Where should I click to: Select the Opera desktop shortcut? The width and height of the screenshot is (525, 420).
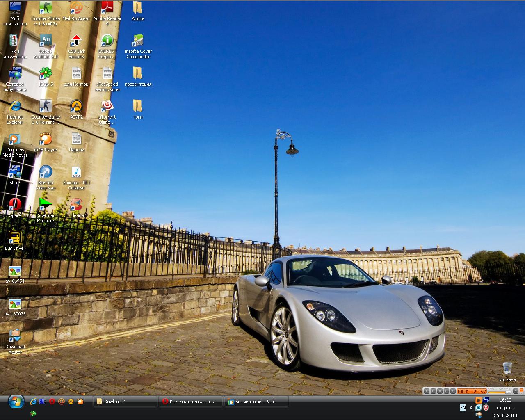(x=15, y=205)
